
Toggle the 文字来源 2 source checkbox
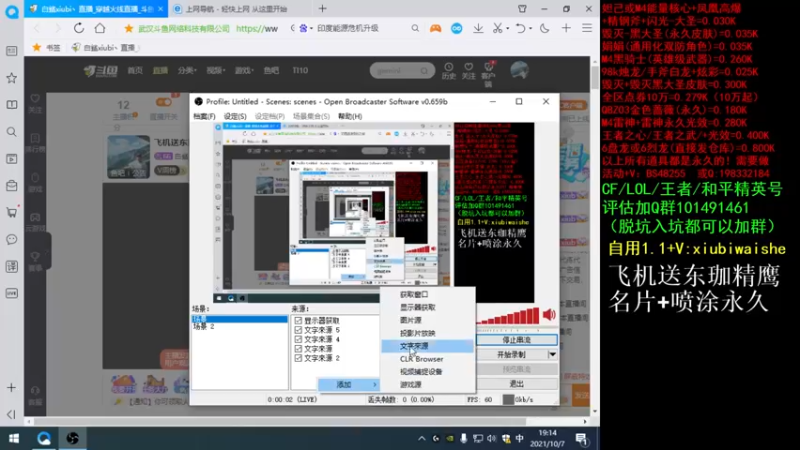[298, 358]
